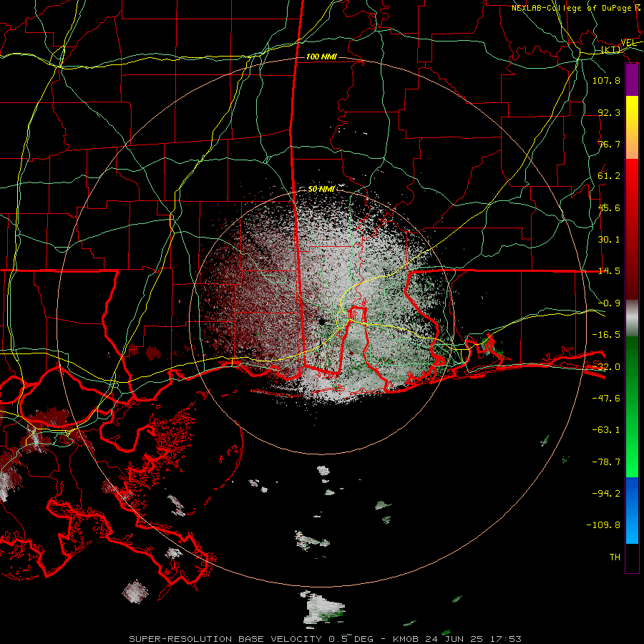644x644 pixels.
Task: Click the 45.6 legend value
Action: point(609,208)
